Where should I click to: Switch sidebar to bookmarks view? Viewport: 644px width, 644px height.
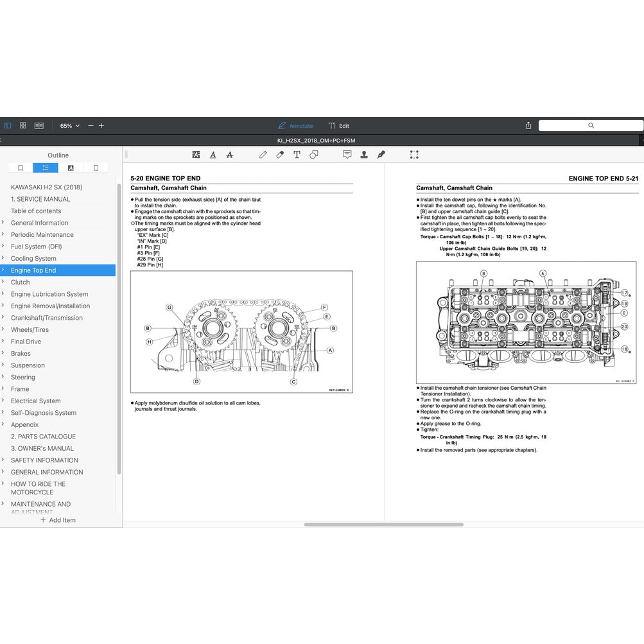(20, 167)
